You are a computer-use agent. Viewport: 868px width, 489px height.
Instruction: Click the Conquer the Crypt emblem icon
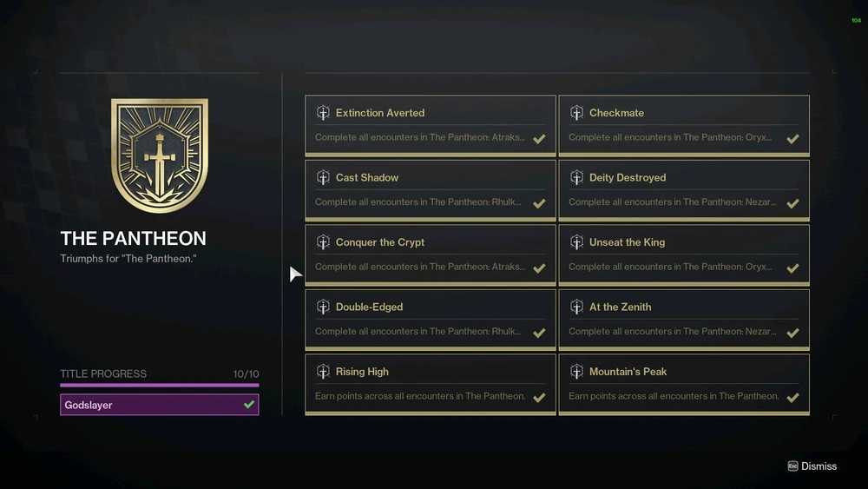point(323,242)
